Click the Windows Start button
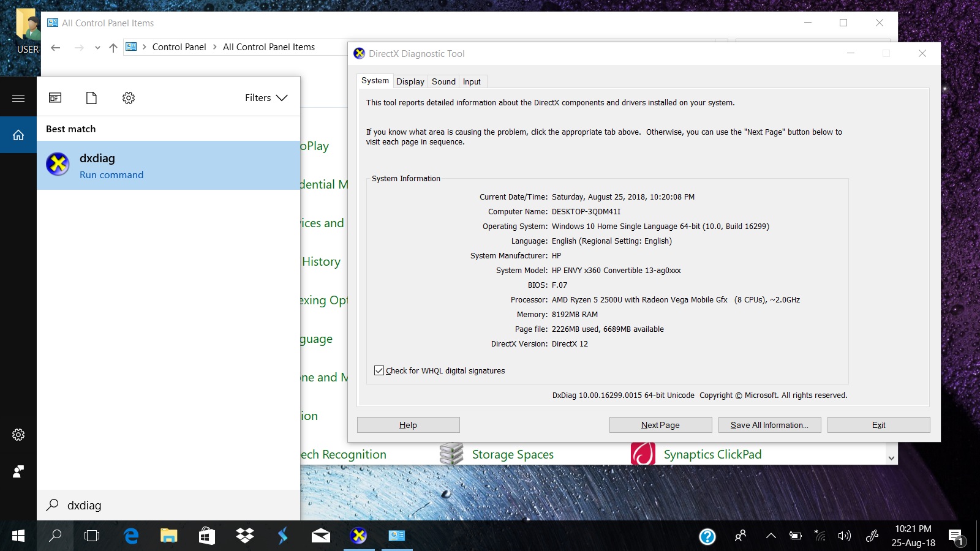The image size is (980, 551). tap(18, 536)
